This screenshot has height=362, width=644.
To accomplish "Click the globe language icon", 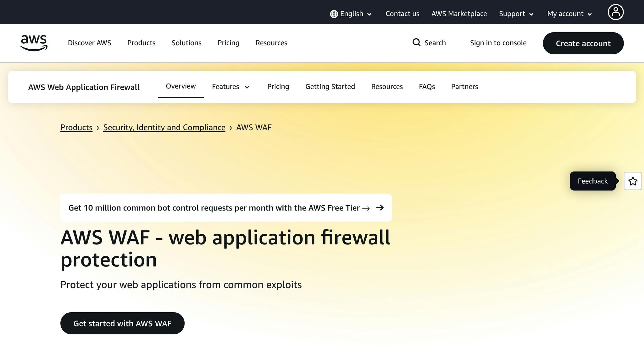I will point(334,14).
